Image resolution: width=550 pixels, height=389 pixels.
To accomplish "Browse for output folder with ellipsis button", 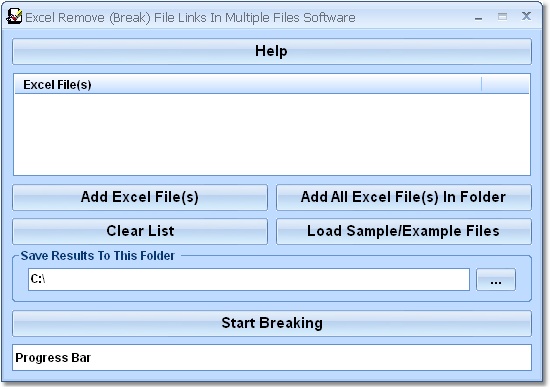I will [x=496, y=280].
